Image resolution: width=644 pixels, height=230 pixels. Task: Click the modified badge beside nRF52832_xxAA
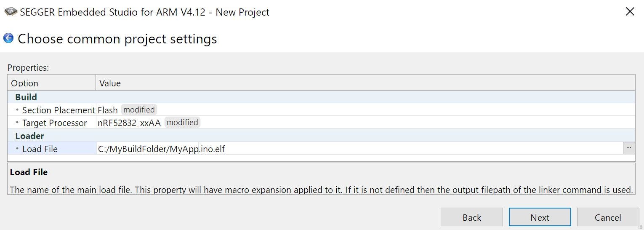coord(182,122)
